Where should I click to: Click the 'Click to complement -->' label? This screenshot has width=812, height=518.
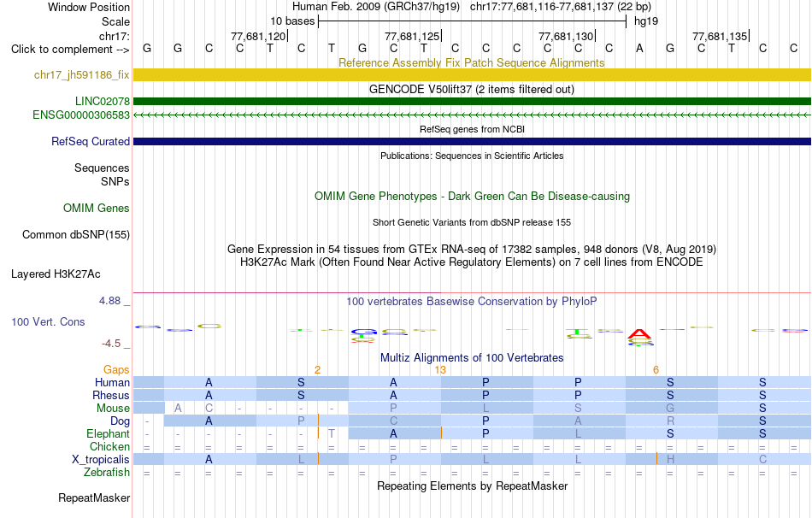pos(70,50)
